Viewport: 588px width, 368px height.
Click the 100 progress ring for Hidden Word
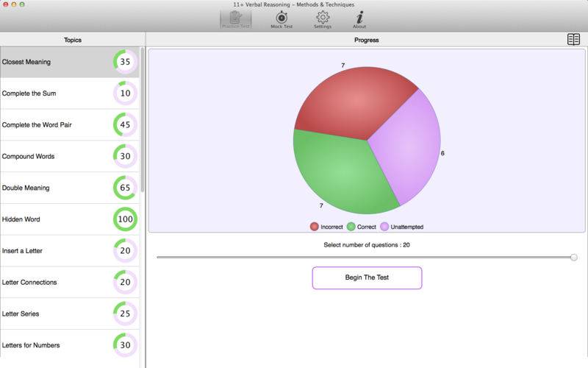pos(125,219)
